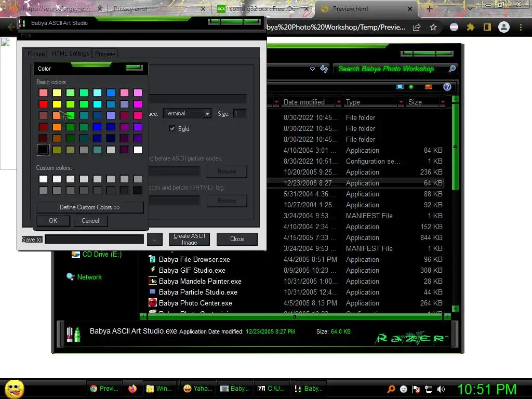Open Date modified column filter arrow
This screenshot has width=532, height=399.
click(x=339, y=102)
